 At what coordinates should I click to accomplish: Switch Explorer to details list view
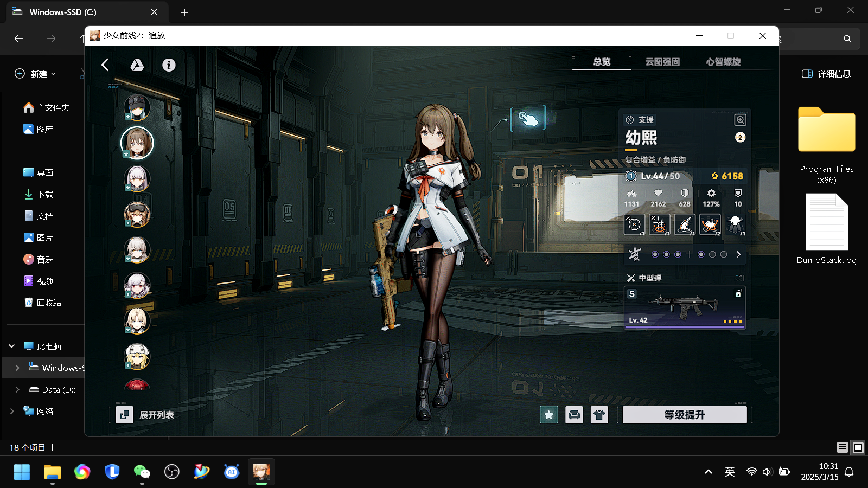pos(843,447)
